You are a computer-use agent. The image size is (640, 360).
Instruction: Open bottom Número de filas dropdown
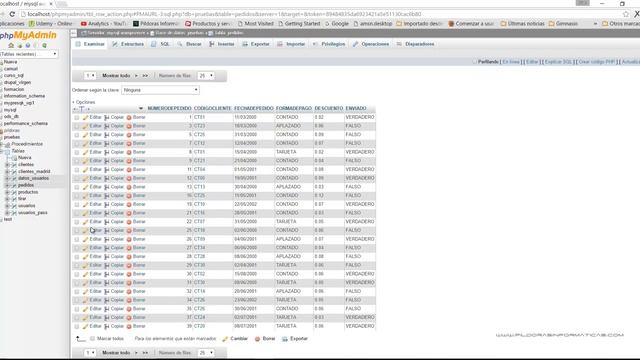coord(206,353)
